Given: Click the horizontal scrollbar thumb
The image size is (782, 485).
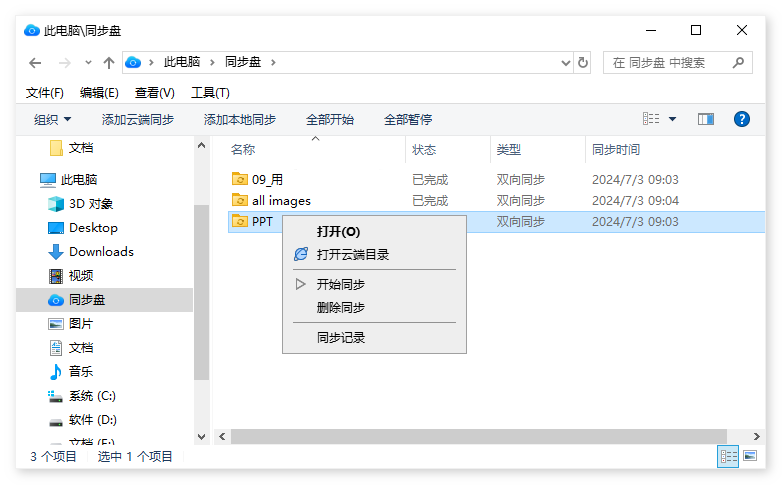Looking at the screenshot, I should [x=479, y=437].
